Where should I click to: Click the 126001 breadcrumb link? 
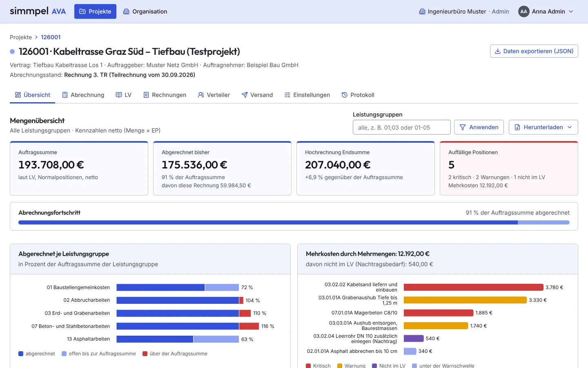tap(51, 37)
